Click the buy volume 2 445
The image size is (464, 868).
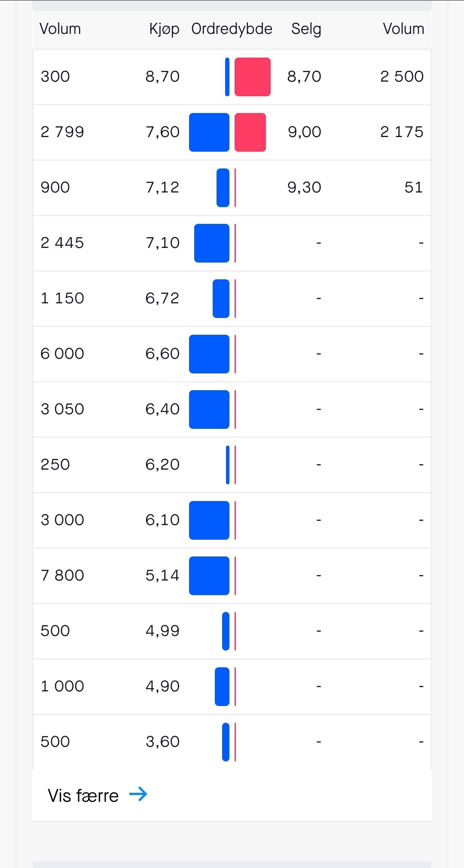[62, 243]
